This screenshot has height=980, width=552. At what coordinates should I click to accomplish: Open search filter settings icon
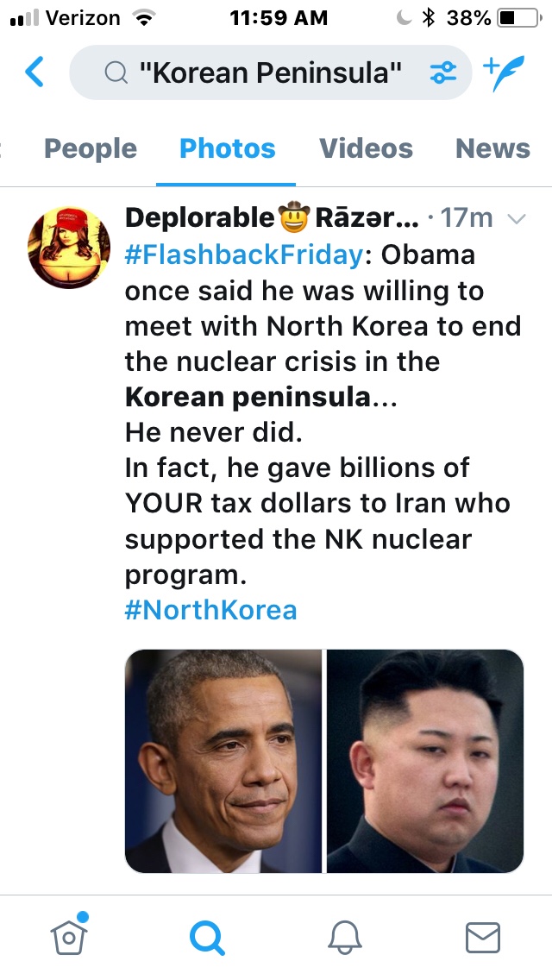click(x=443, y=73)
